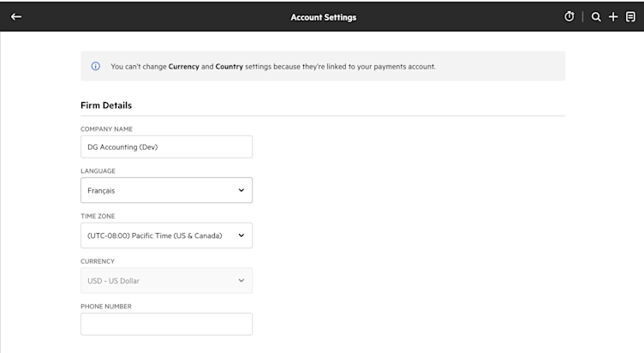The image size is (644, 353).
Task: Click the disabled USD - US Dollar dropdown
Action: tap(166, 281)
